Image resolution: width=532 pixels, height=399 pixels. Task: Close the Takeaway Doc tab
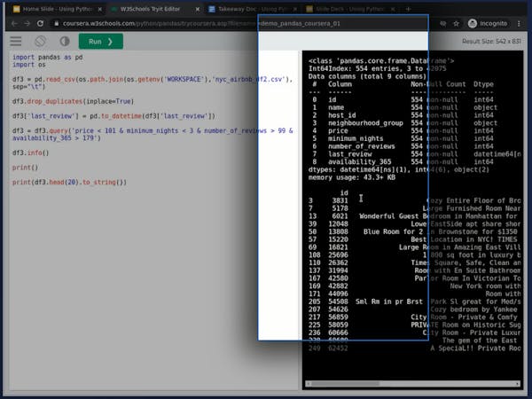click(295, 9)
